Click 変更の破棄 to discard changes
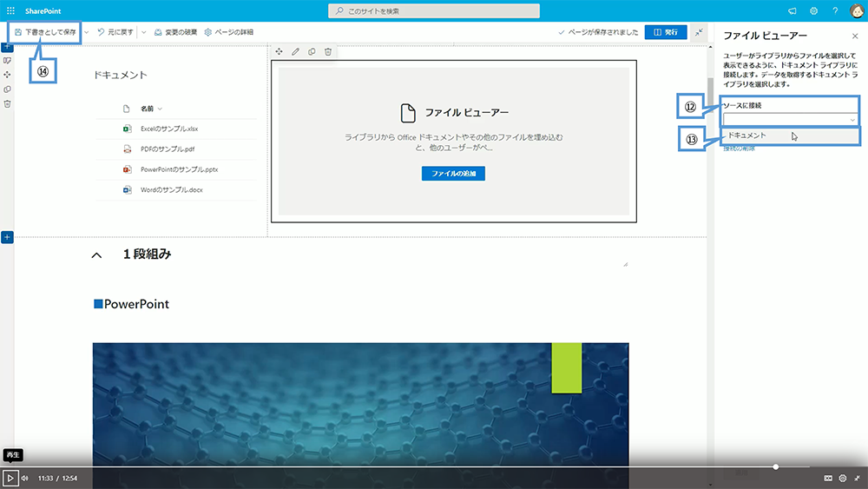This screenshot has height=489, width=868. 175,32
